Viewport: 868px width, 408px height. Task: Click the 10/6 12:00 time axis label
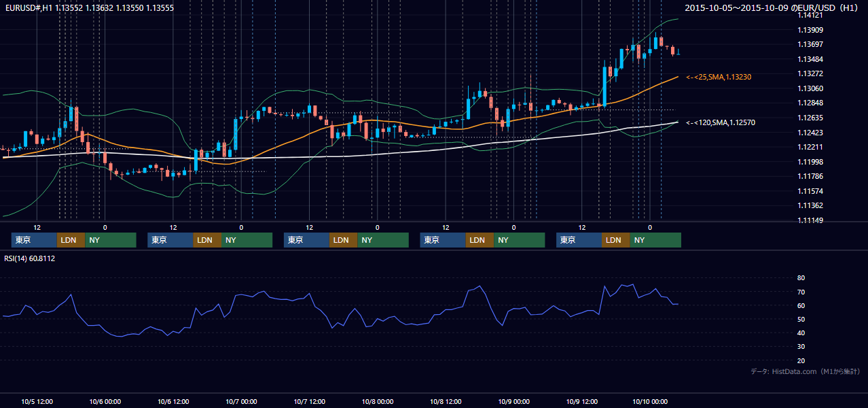click(173, 401)
